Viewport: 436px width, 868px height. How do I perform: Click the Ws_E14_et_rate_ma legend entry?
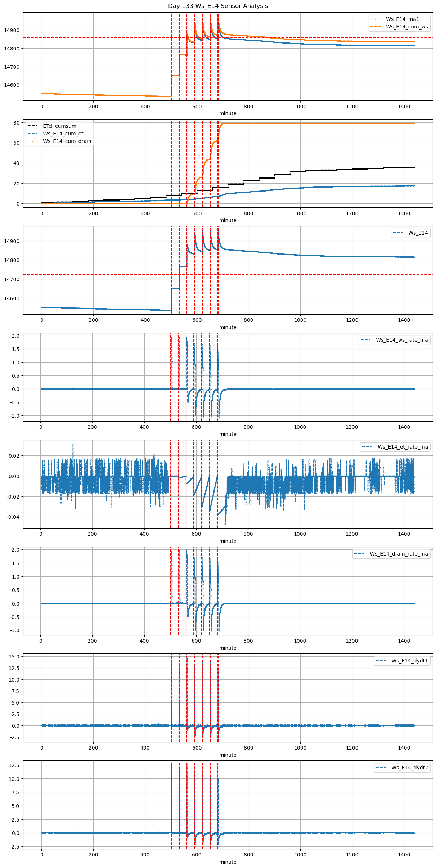click(403, 447)
